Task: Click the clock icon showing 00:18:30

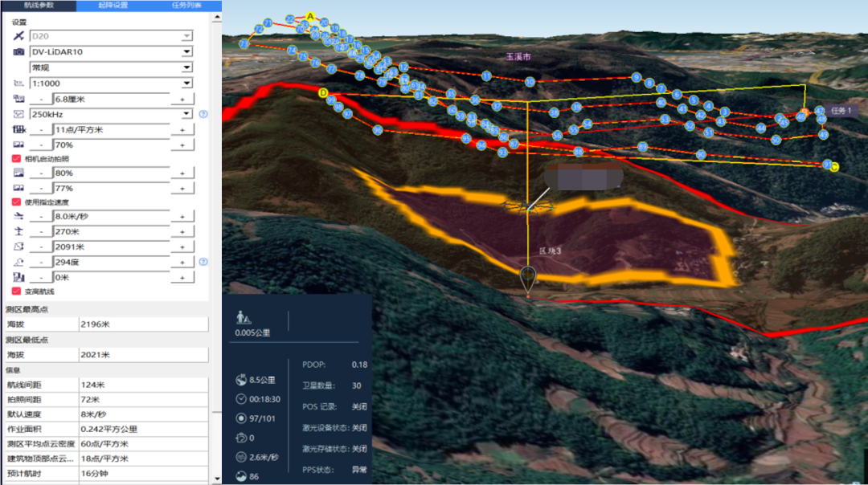Action: coord(242,399)
